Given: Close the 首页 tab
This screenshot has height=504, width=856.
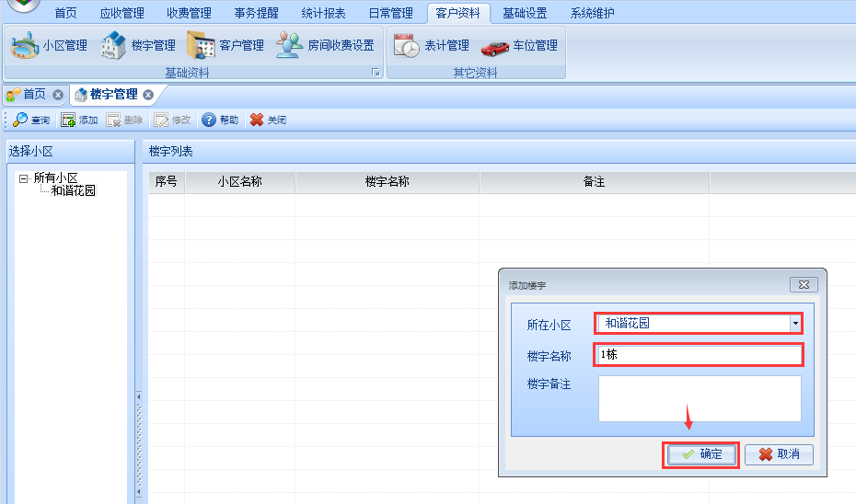Looking at the screenshot, I should click(58, 95).
